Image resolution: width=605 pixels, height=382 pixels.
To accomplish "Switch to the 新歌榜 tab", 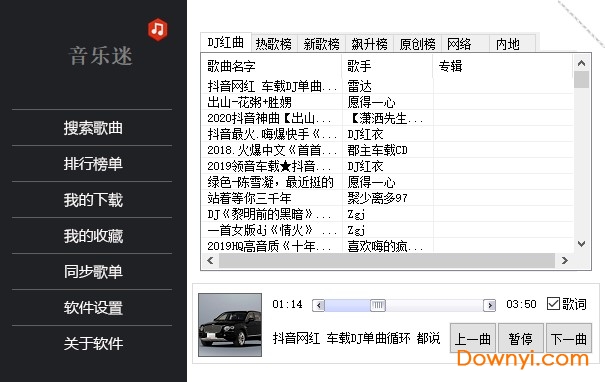I will tap(321, 44).
